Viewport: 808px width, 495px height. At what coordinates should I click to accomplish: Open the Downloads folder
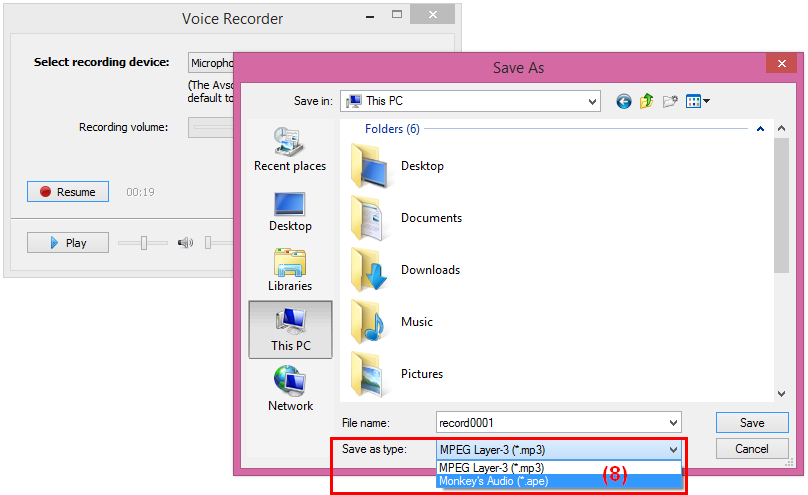429,270
